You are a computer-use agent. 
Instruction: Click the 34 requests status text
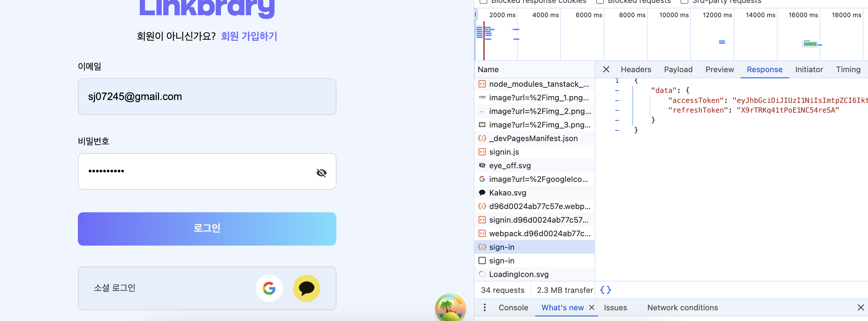click(x=503, y=290)
